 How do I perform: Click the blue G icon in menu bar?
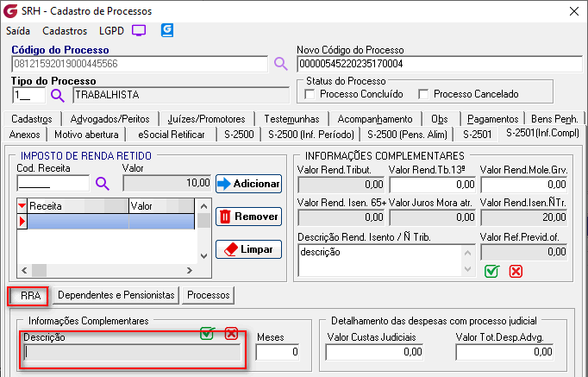tap(167, 30)
